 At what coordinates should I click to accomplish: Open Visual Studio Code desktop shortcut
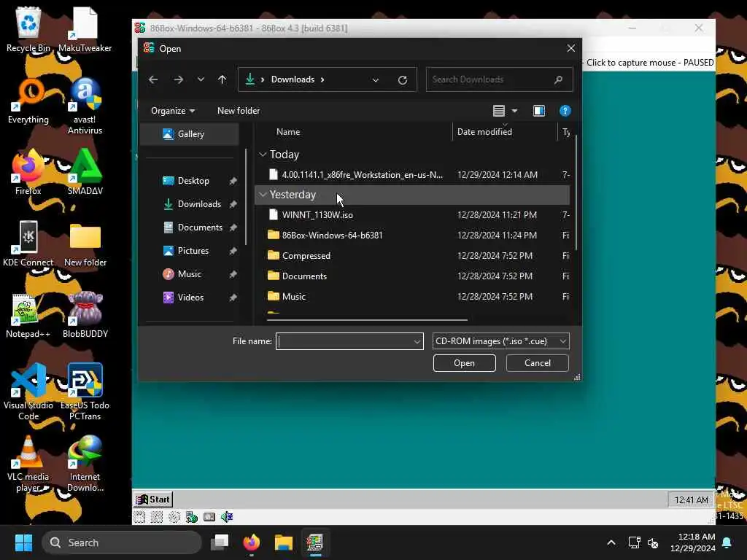[28, 392]
